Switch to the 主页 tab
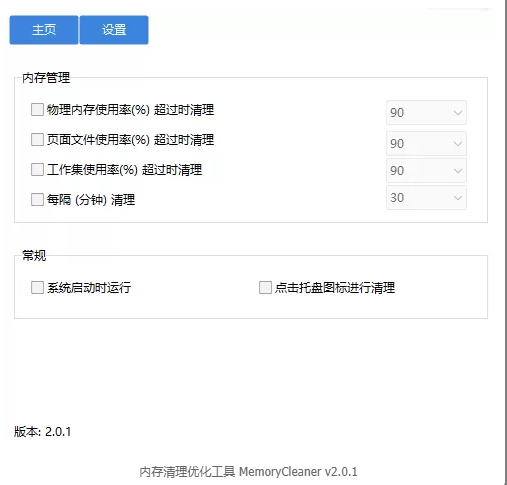The width and height of the screenshot is (507, 485). [x=44, y=30]
